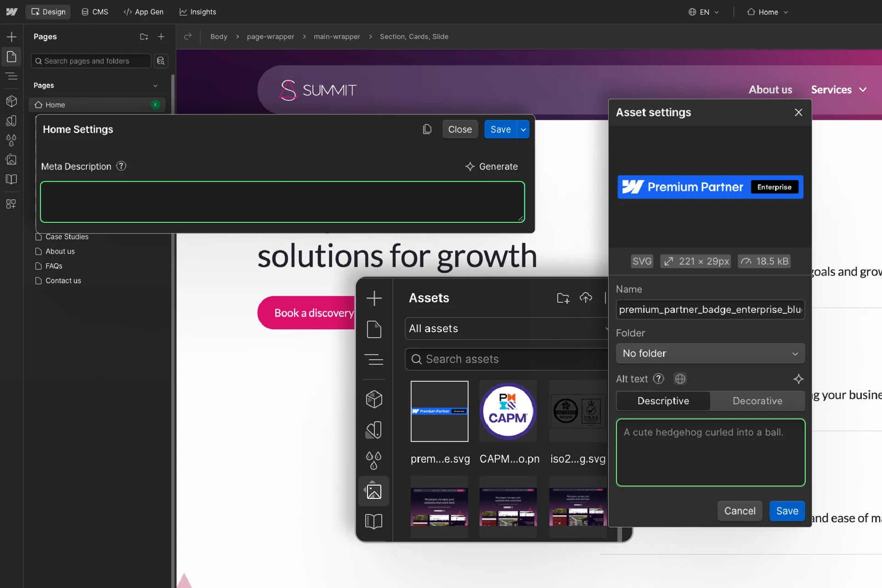
Task: Switch to the CMS tab
Action: (x=95, y=12)
